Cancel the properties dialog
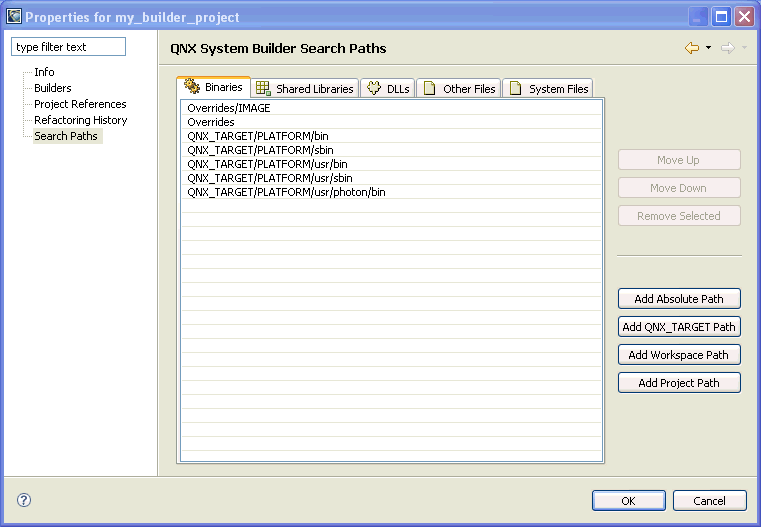 tap(710, 501)
